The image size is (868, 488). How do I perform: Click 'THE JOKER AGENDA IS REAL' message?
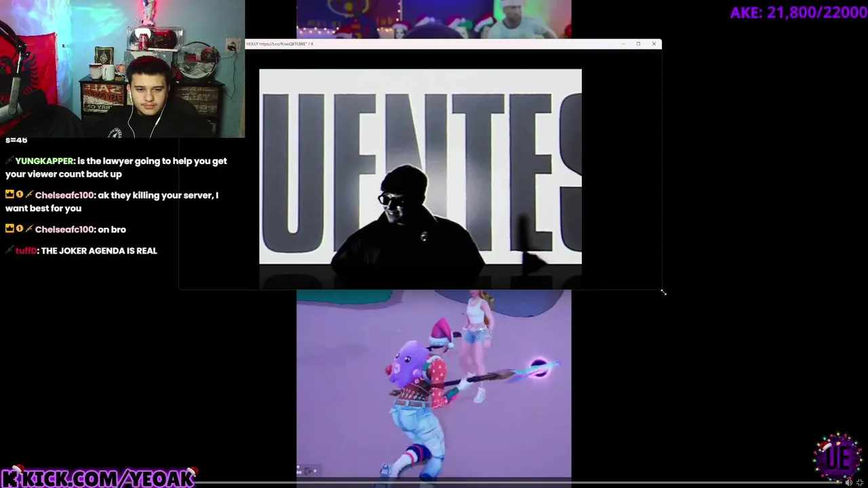click(x=99, y=251)
